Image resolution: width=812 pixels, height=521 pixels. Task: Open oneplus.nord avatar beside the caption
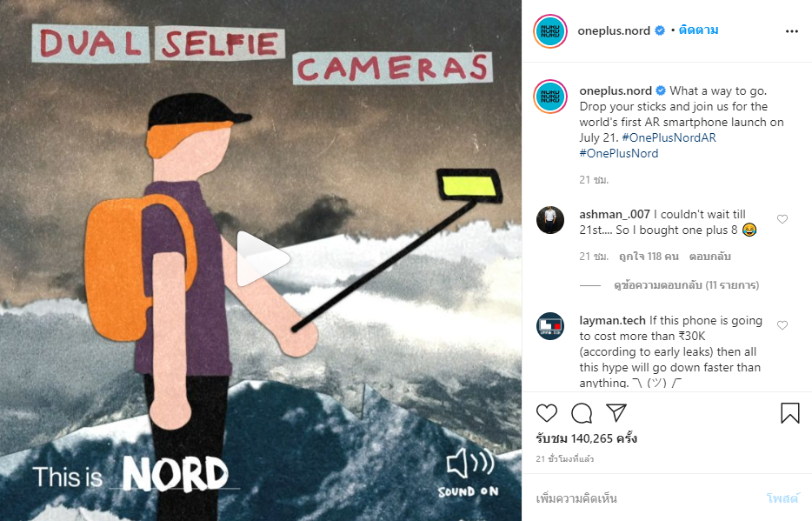tap(550, 97)
